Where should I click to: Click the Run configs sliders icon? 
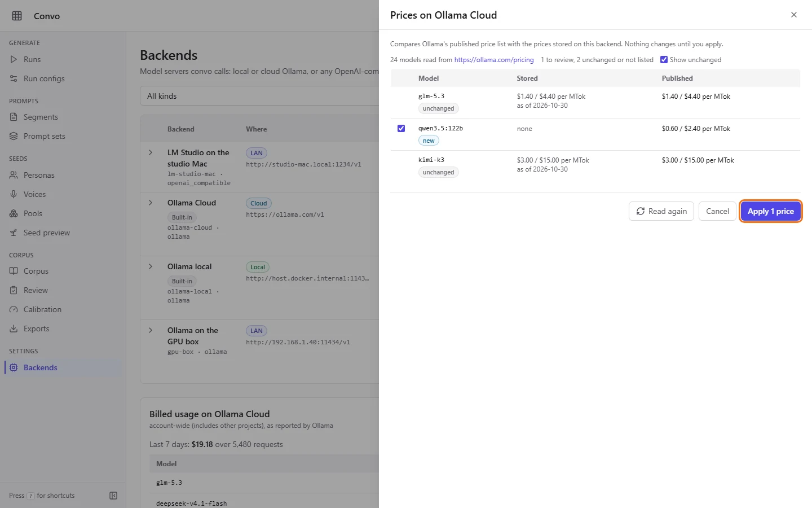click(x=14, y=78)
